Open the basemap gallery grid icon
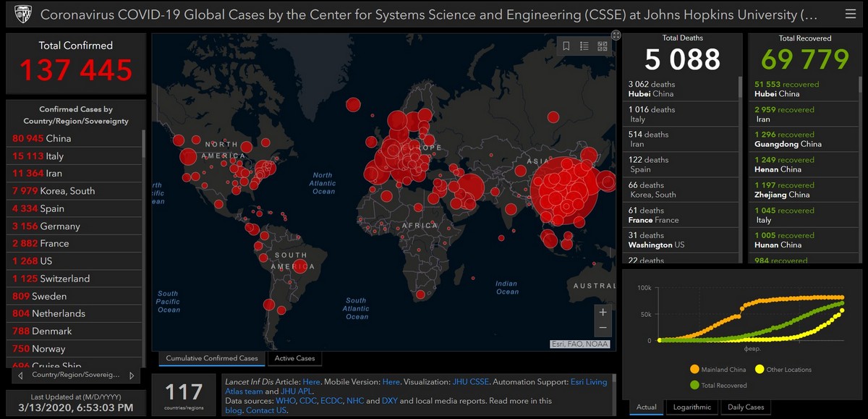This screenshot has height=419, width=868. (603, 46)
